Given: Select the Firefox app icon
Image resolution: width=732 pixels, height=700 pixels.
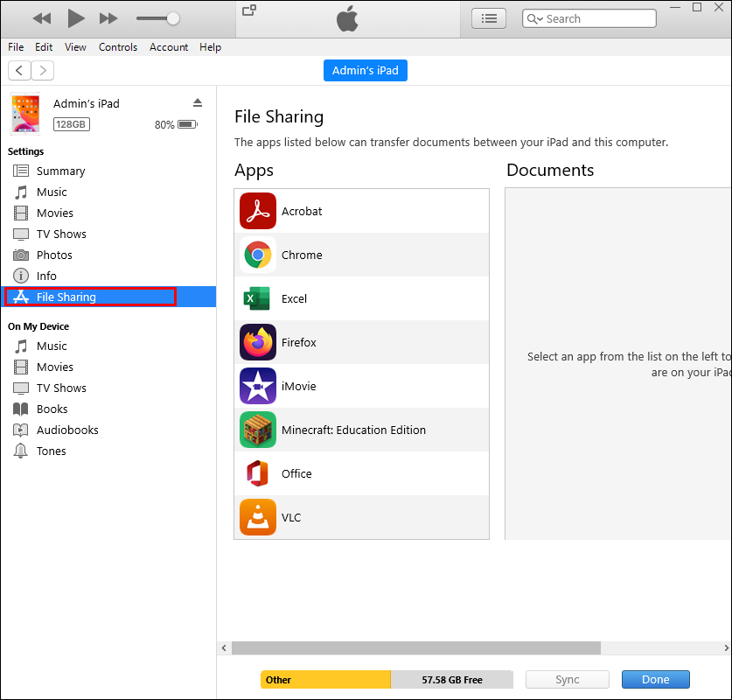Looking at the screenshot, I should (x=258, y=342).
